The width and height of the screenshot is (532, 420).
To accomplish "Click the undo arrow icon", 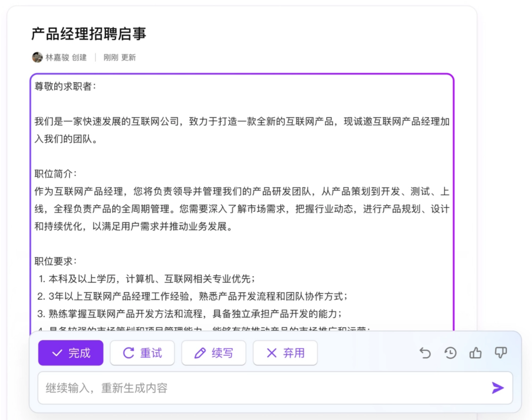I will (425, 353).
